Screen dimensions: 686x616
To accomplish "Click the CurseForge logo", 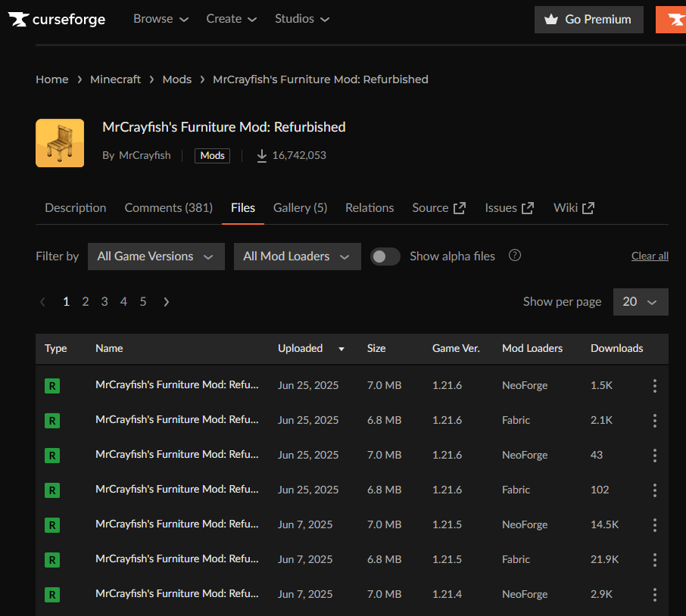I will (57, 19).
